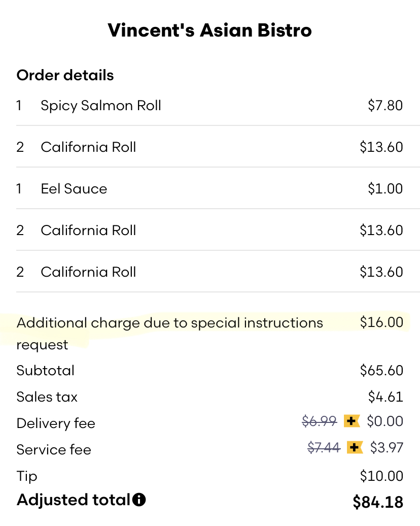The width and height of the screenshot is (420, 526).
Task: Click the Eel Sauce $1.00 price
Action: pyautogui.click(x=385, y=189)
